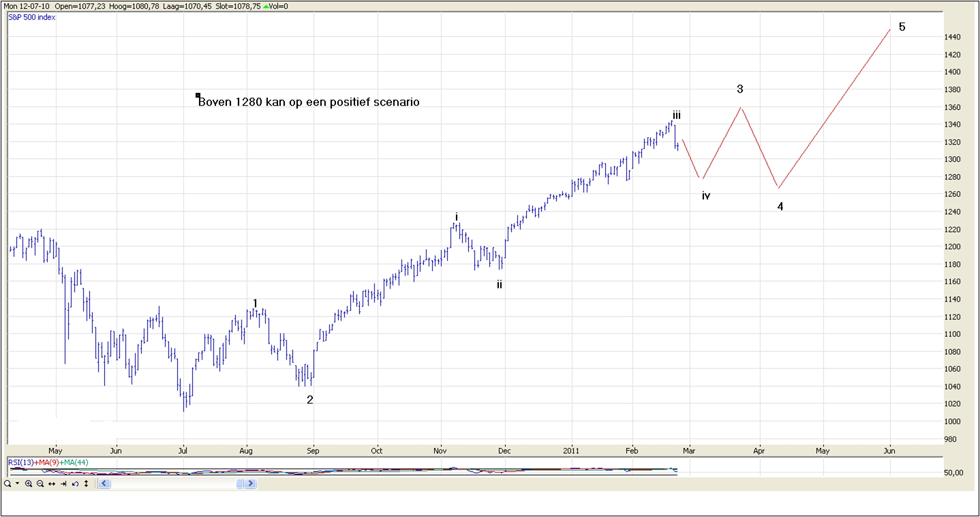Screen dimensions: 980x517
Task: Select the 'Boven 1280' text annotation
Action: point(308,102)
